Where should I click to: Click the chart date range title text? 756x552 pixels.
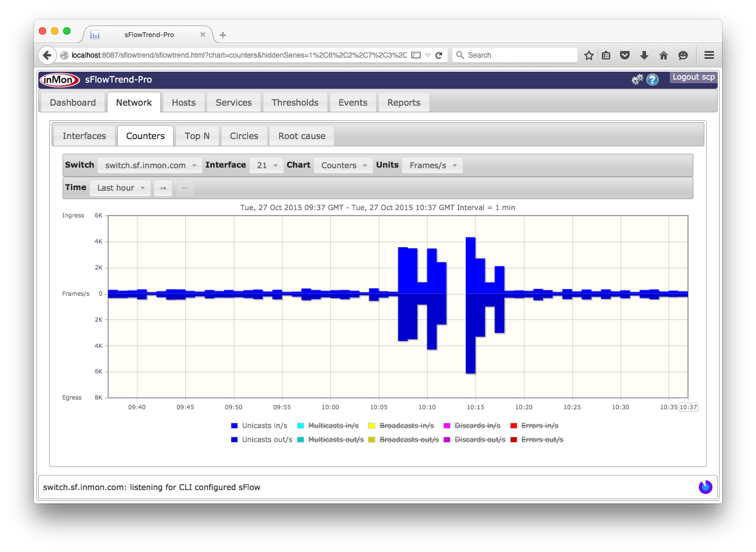click(x=378, y=208)
